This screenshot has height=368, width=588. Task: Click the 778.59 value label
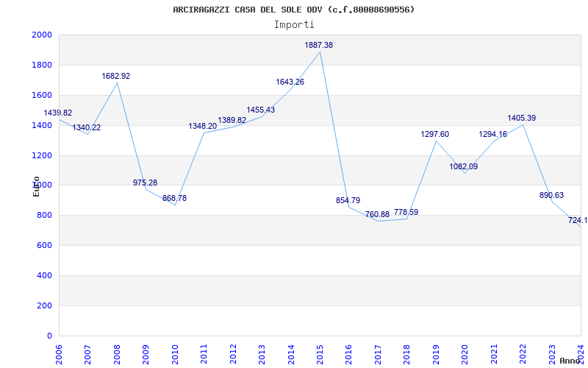406,213
